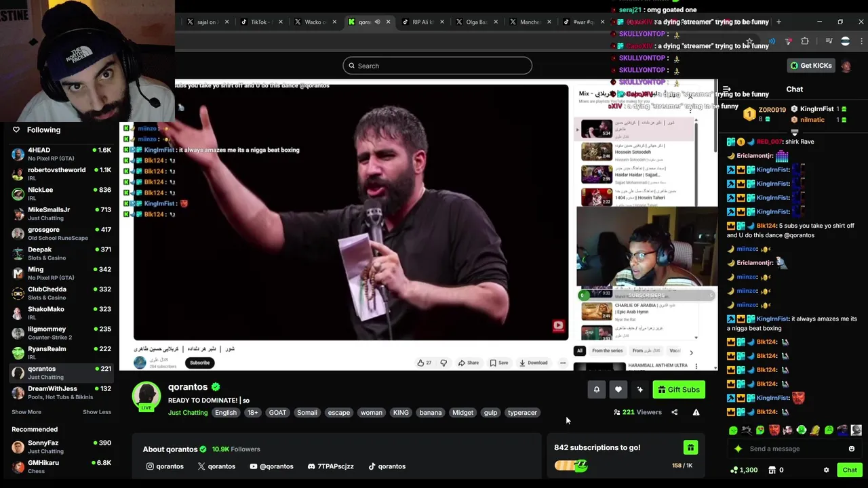Switch to the RIP Ali TikTok tab
The image size is (868, 488).
[x=422, y=22]
